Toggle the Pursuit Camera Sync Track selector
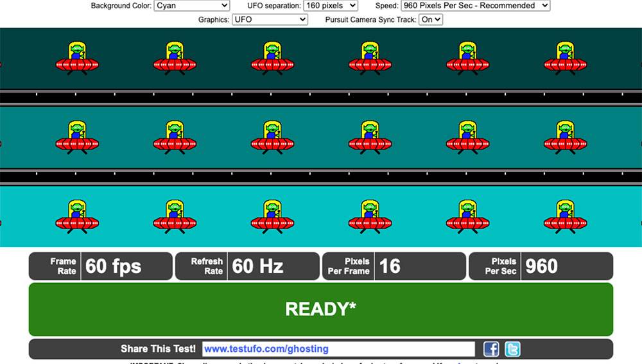642x364 pixels. (430, 20)
